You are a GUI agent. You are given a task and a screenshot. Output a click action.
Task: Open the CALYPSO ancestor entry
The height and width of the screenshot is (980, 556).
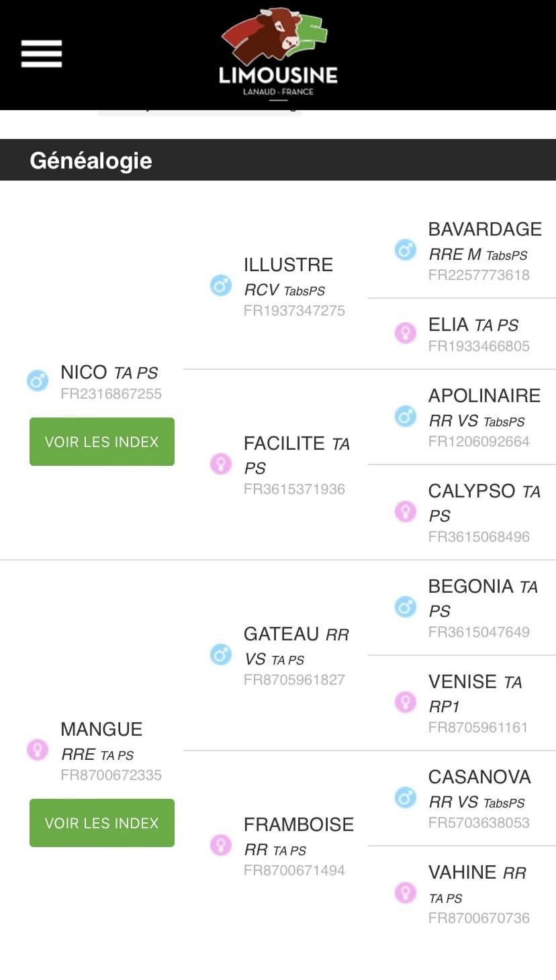471,491
